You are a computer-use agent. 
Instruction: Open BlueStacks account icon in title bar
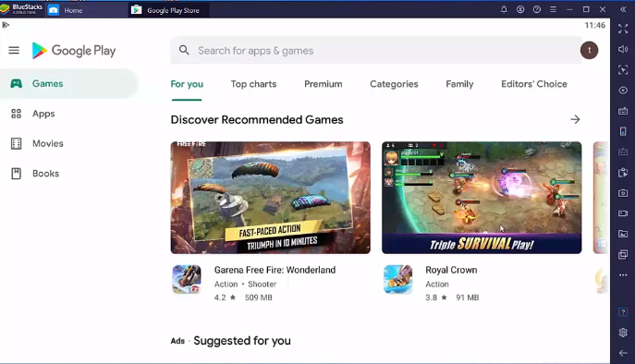pos(520,9)
